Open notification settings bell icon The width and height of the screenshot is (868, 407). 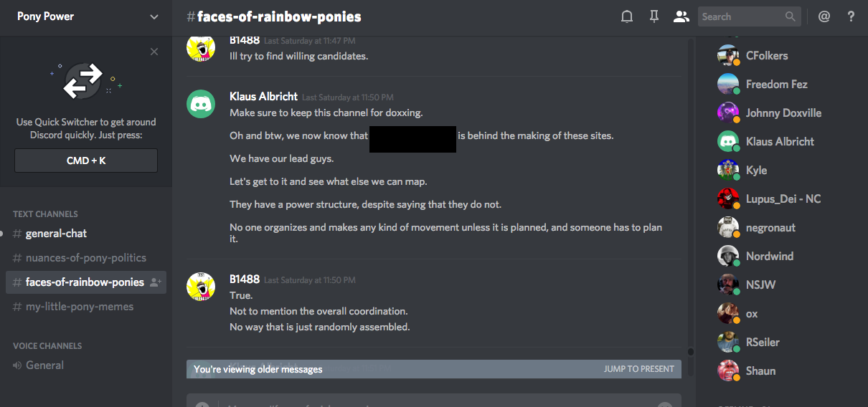pos(627,16)
